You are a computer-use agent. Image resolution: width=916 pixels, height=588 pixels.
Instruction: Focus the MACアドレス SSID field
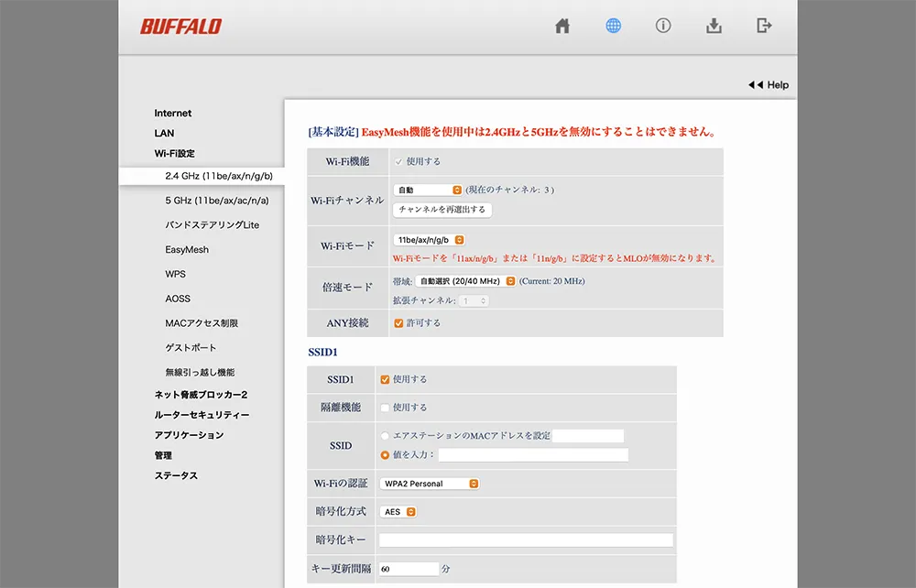(x=588, y=436)
